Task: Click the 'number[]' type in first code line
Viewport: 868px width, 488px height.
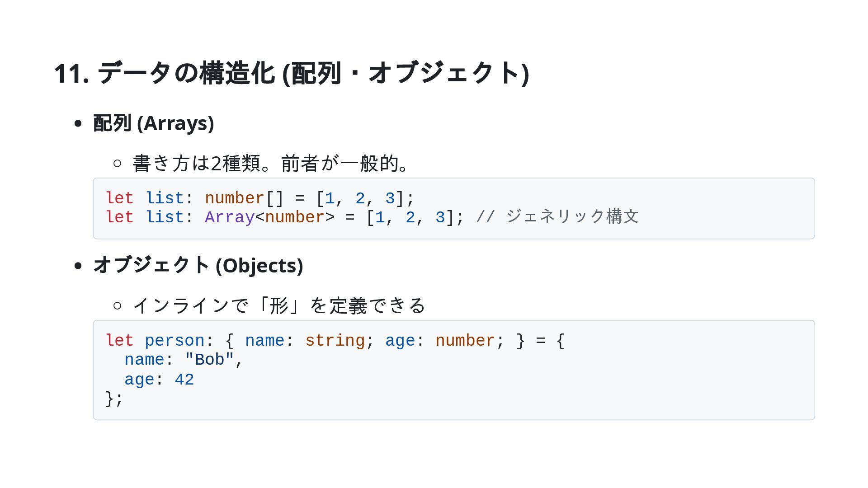Action: pos(244,198)
